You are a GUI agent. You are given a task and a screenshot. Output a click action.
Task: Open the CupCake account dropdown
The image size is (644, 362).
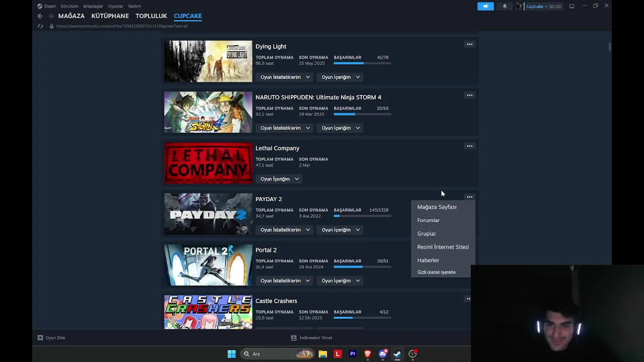543,7
